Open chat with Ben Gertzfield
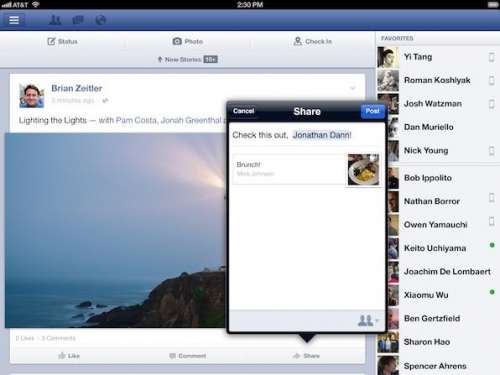Image resolution: width=500 pixels, height=375 pixels. click(443, 318)
